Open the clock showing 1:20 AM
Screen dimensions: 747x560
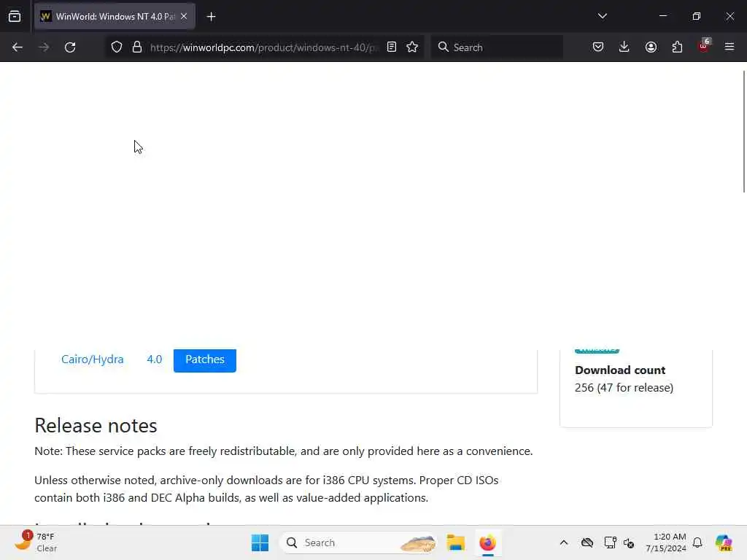click(666, 542)
